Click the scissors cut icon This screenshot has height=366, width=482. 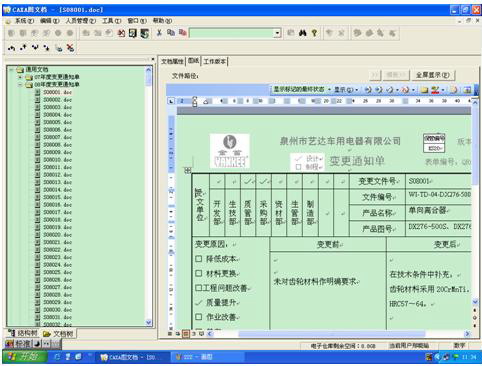click(159, 33)
